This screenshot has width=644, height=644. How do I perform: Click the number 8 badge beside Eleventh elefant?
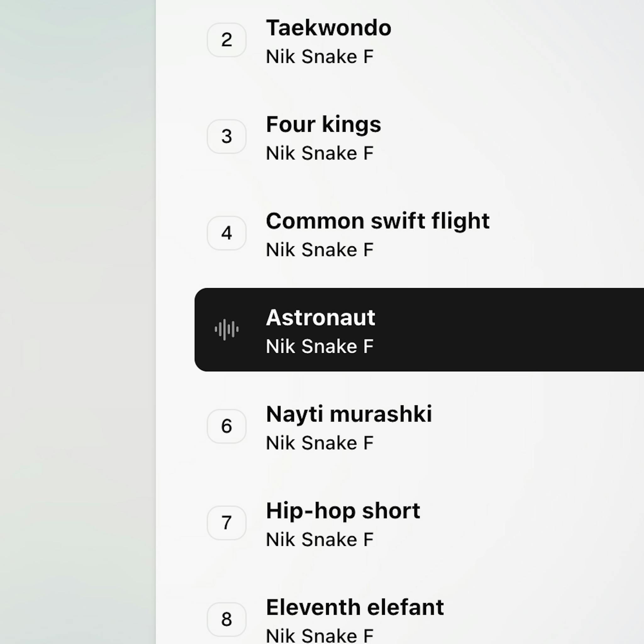[226, 619]
